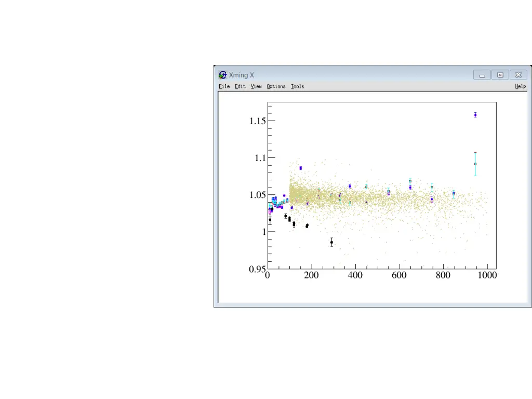Open the View menu
Image resolution: width=532 pixels, height=399 pixels.
click(256, 87)
